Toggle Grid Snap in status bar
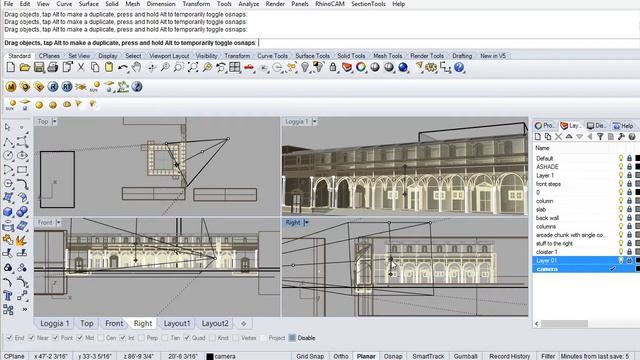Image resolution: width=640 pixels, height=360 pixels. click(310, 356)
